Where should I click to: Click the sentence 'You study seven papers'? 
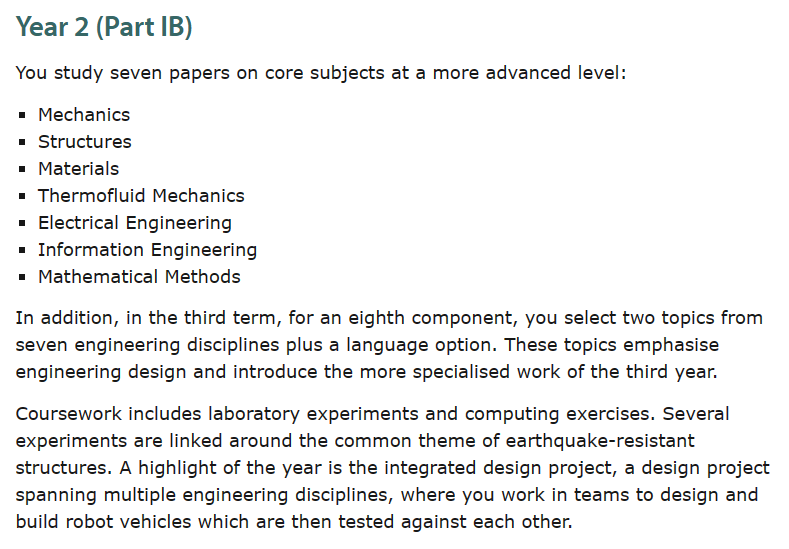pyautogui.click(x=321, y=73)
